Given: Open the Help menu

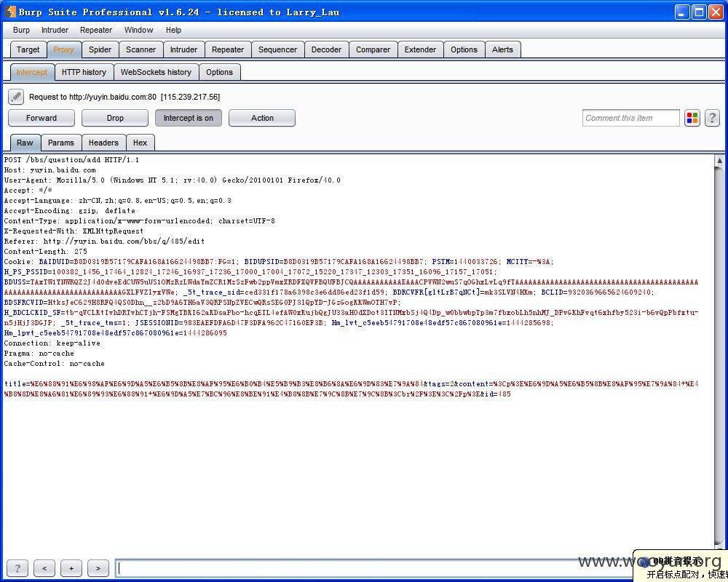Looking at the screenshot, I should [x=173, y=30].
